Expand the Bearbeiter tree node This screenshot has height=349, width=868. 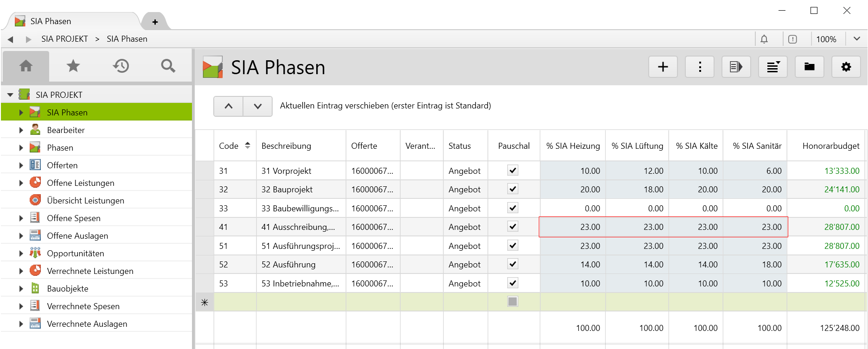(x=21, y=130)
